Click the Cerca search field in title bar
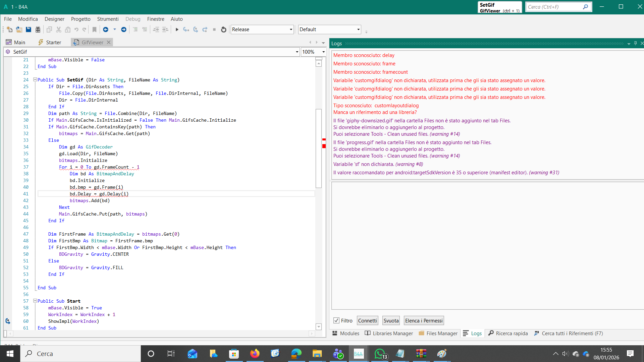The height and width of the screenshot is (362, 644). [553, 7]
